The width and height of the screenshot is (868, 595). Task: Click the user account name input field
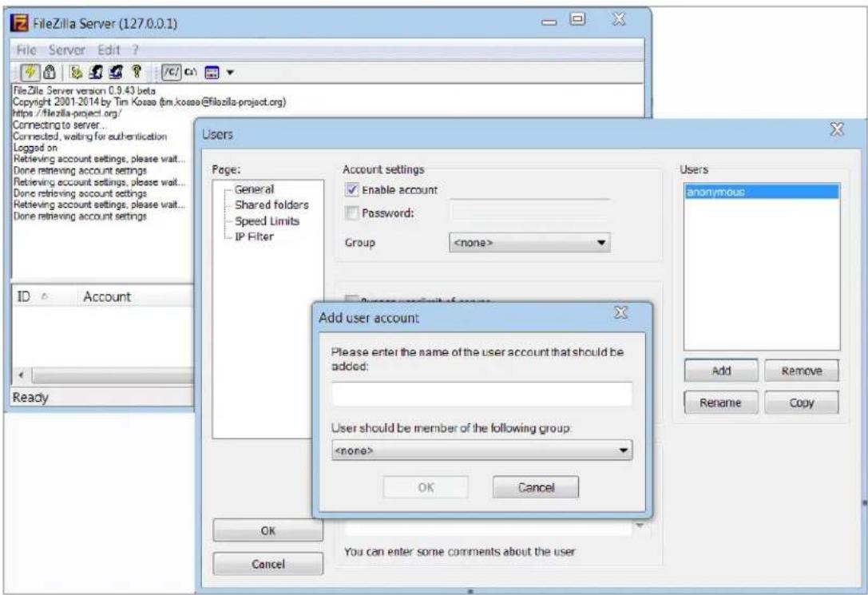point(482,394)
